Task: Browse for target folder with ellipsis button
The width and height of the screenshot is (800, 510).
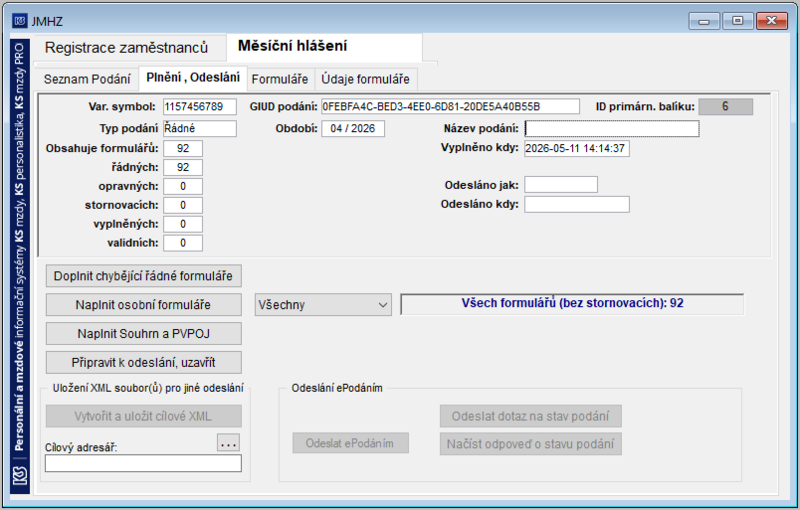Action: 228,443
